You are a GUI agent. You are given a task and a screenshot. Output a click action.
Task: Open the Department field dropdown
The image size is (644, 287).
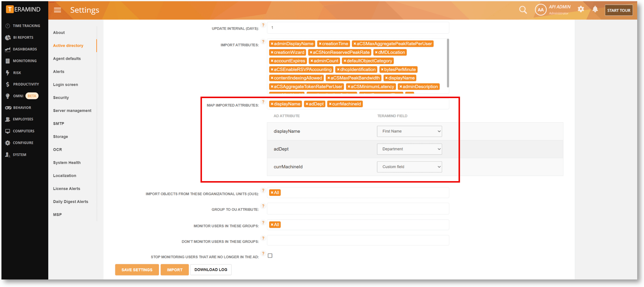coord(409,149)
